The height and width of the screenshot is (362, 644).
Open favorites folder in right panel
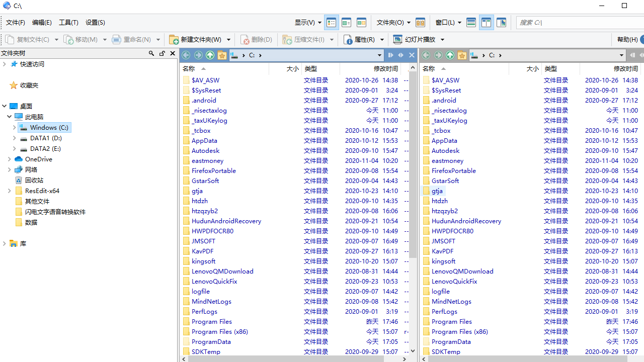coord(462,55)
